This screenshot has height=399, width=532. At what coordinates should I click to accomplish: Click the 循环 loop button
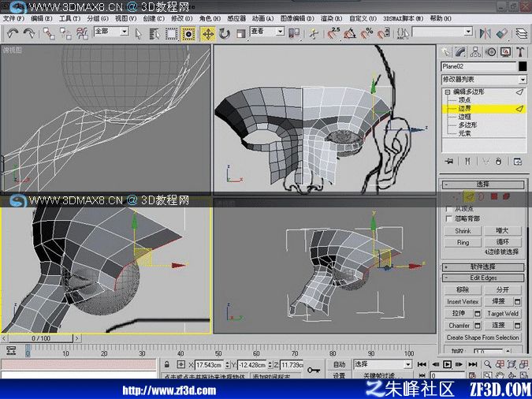[503, 242]
